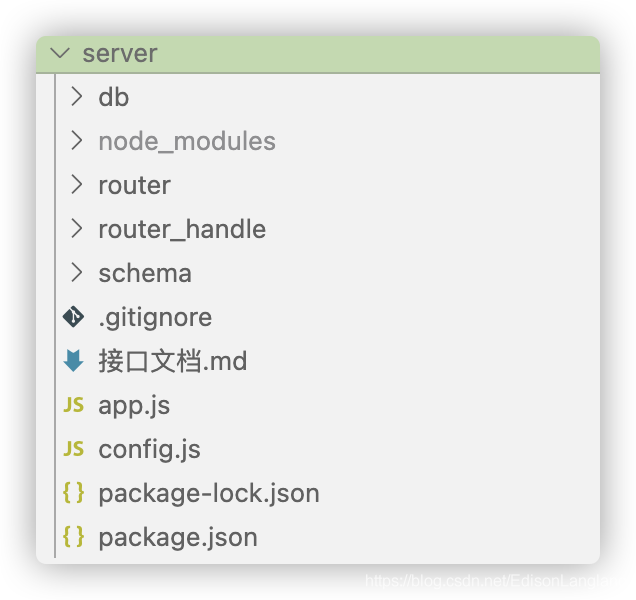Click the git icon beside .gitignore

tap(73, 316)
